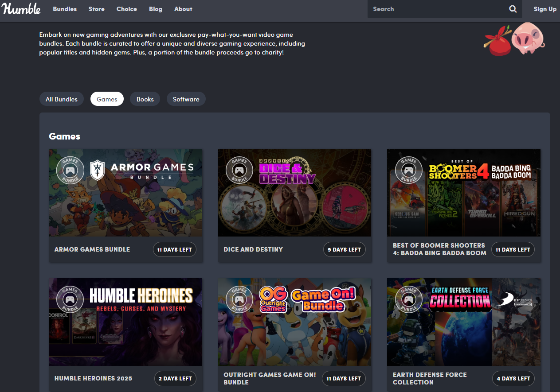
Task: Open the Armor Games Bundle thumbnail
Action: (x=125, y=193)
